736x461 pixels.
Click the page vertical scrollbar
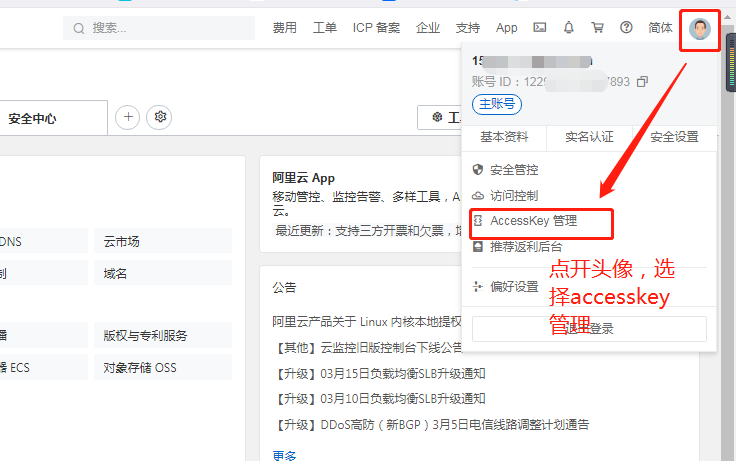[x=729, y=244]
